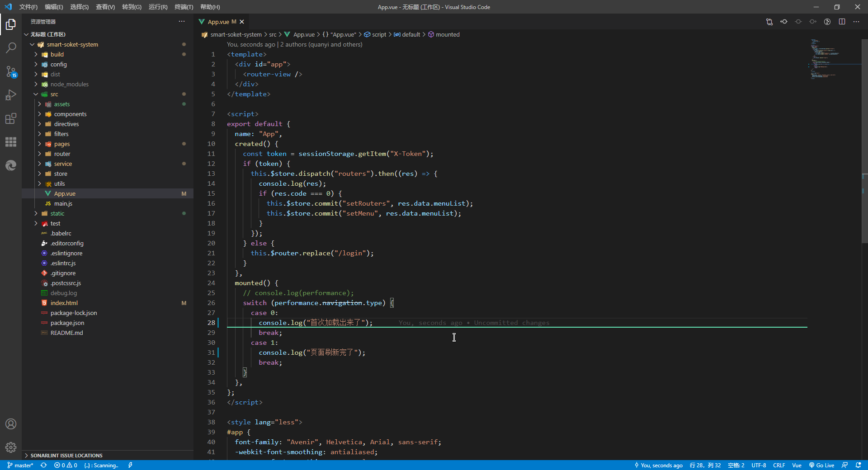Image resolution: width=868 pixels, height=470 pixels.
Task: Open Source Control view with 15 changes
Action: tap(11, 71)
